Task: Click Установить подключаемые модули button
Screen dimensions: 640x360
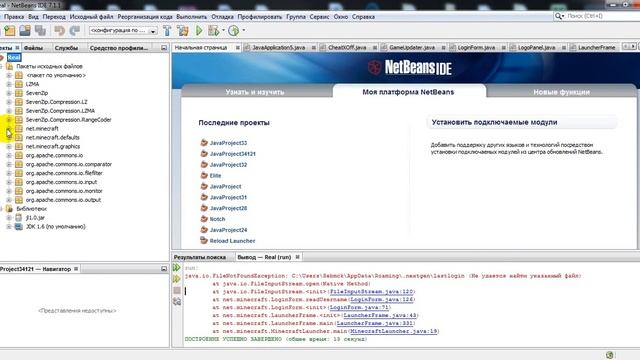Action: pos(522,122)
